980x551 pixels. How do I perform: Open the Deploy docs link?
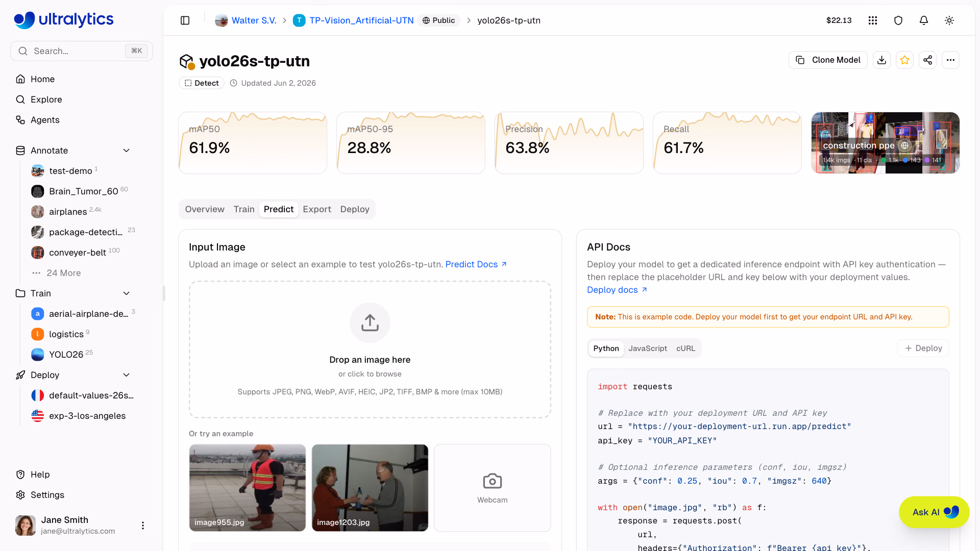pyautogui.click(x=617, y=290)
